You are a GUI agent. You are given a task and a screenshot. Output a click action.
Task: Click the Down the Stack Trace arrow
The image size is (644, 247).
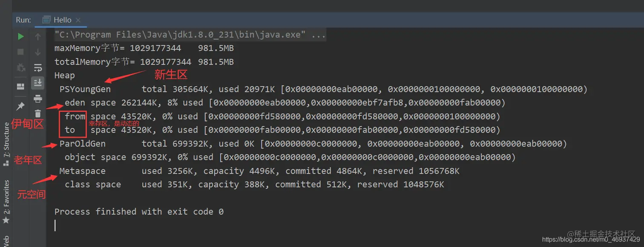click(x=38, y=52)
